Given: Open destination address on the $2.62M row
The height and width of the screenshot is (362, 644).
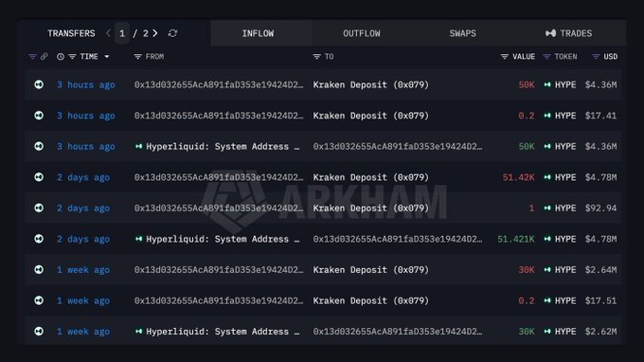Looking at the screenshot, I should 398,331.
